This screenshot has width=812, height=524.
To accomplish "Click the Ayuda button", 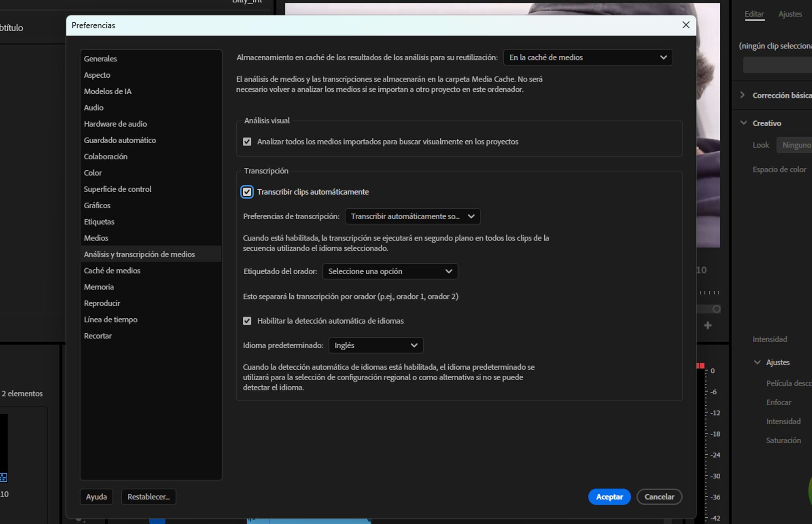I will (96, 497).
